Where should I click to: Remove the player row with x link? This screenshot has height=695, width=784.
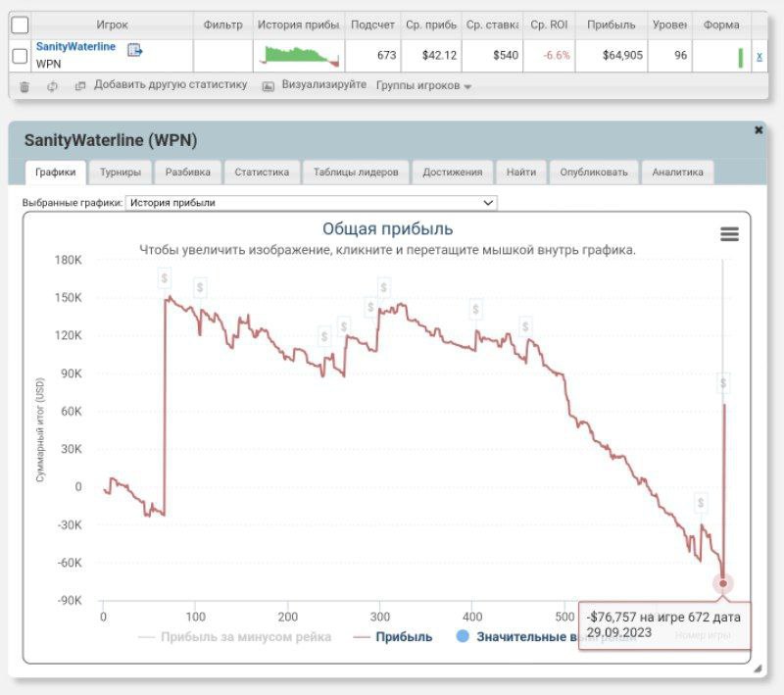[x=759, y=56]
